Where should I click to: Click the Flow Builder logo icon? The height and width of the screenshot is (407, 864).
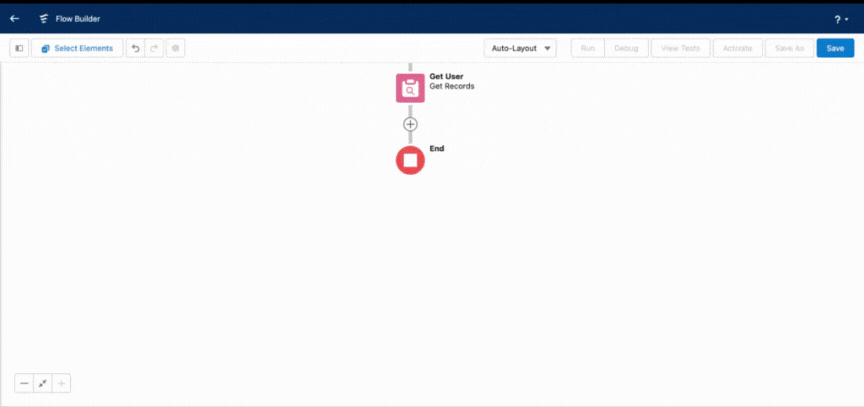pyautogui.click(x=45, y=18)
